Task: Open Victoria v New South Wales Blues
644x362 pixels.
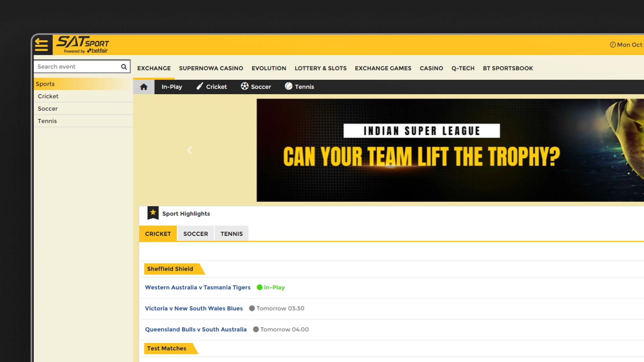Action: [194, 308]
